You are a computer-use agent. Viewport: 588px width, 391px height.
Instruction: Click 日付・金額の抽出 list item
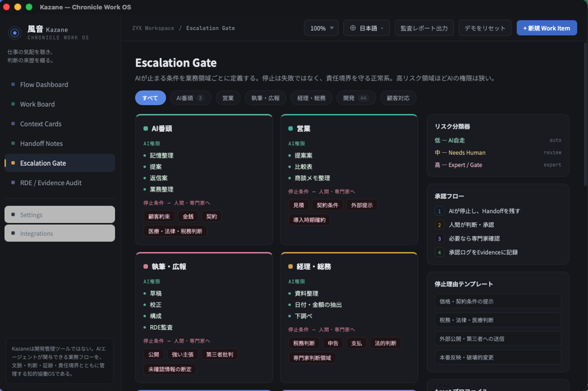pyautogui.click(x=318, y=305)
